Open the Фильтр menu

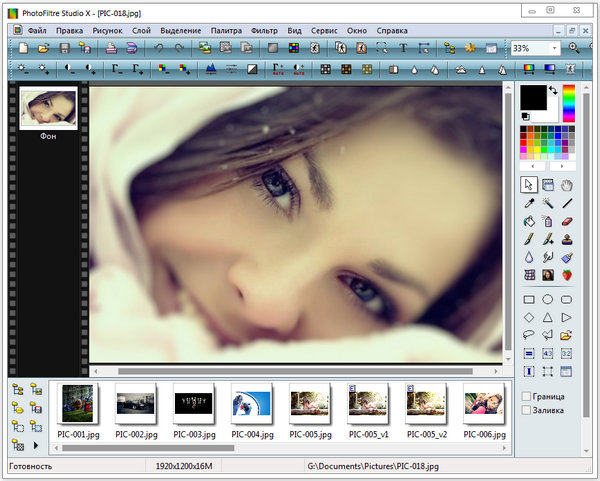tap(264, 31)
